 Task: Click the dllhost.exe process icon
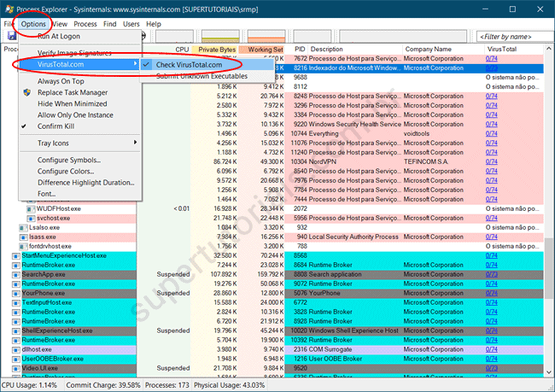click(15, 349)
